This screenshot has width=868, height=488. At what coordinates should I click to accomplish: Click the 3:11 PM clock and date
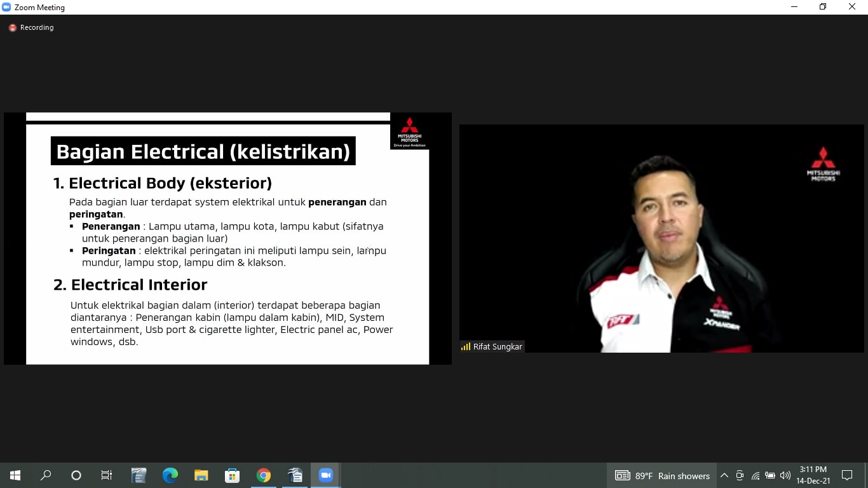(x=813, y=475)
